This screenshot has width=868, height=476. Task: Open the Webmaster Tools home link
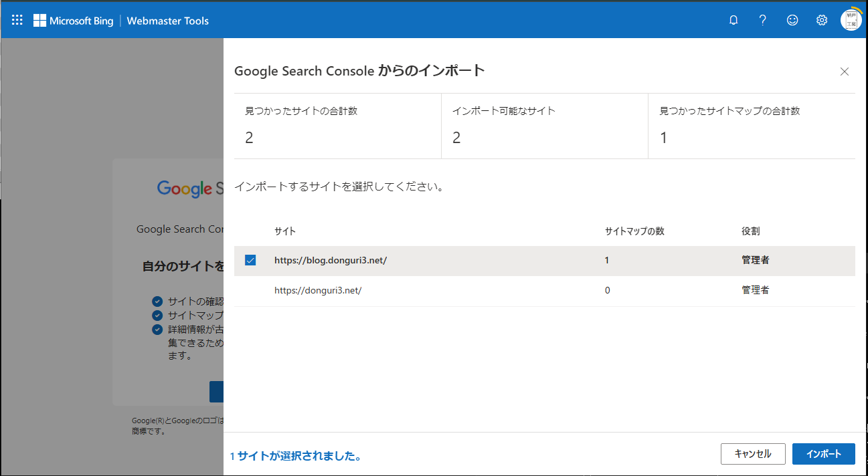pyautogui.click(x=167, y=21)
